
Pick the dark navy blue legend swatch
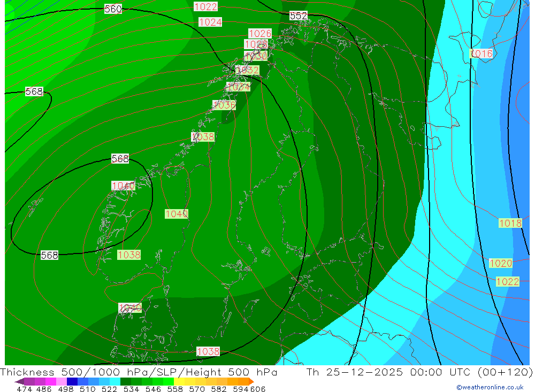point(72,381)
